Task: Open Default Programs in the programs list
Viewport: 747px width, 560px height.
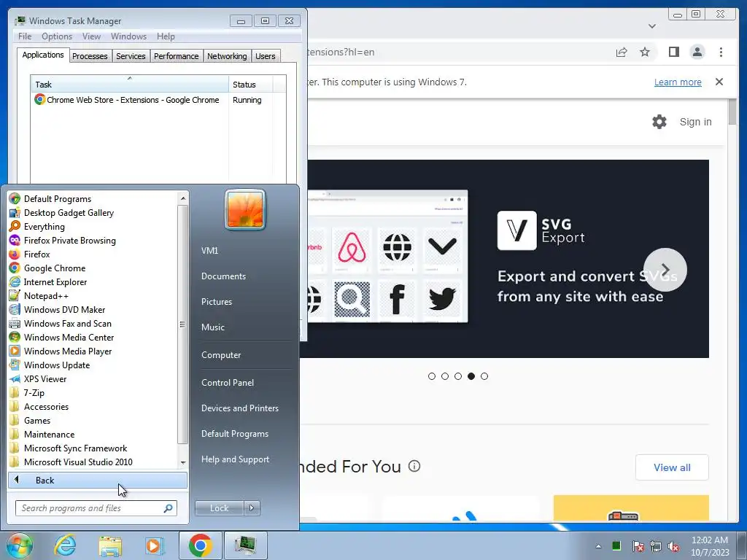Action: click(57, 198)
